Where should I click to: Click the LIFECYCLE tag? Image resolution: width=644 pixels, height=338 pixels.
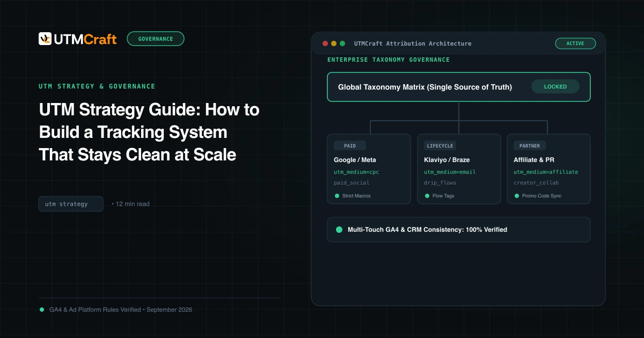pyautogui.click(x=440, y=145)
